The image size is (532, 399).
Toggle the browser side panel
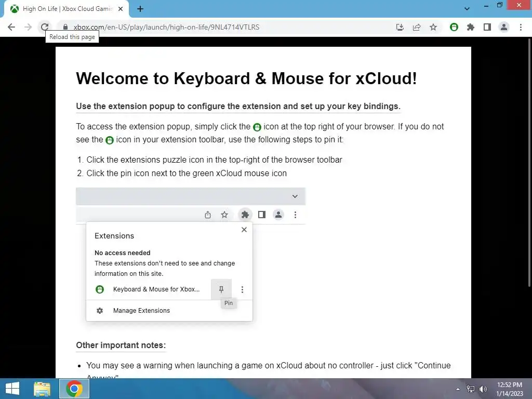coord(487,27)
